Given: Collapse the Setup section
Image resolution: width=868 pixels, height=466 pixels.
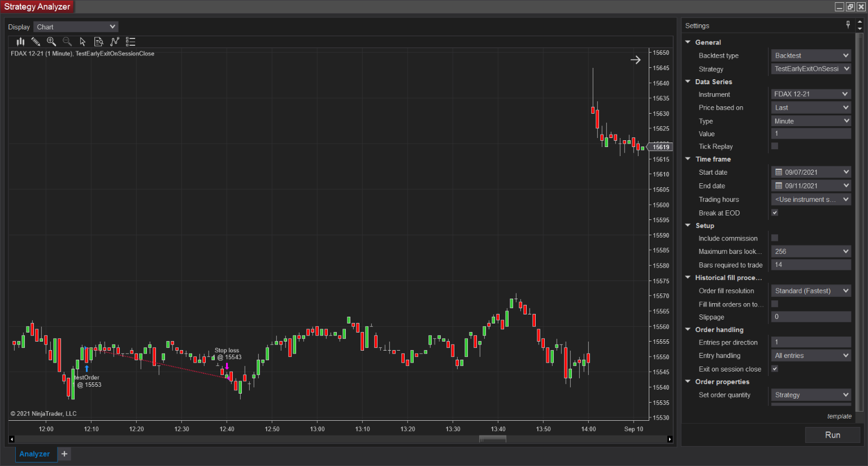Looking at the screenshot, I should [688, 225].
